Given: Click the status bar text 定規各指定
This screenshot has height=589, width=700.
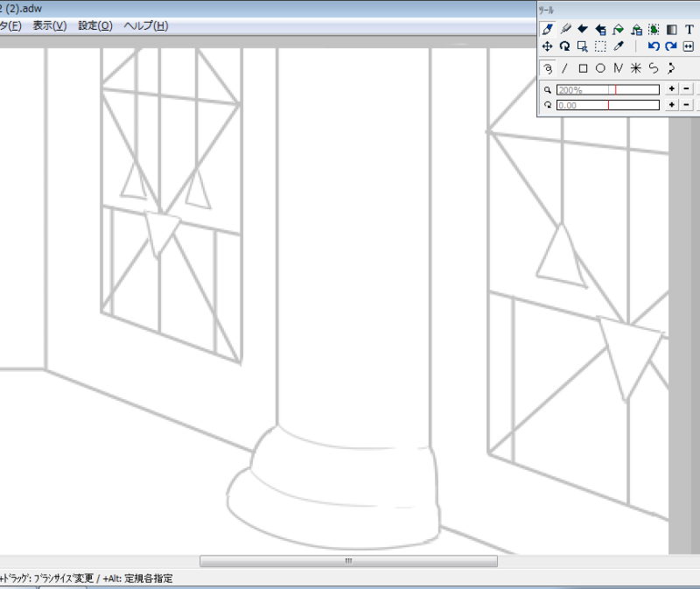Looking at the screenshot, I should click(x=148, y=578).
